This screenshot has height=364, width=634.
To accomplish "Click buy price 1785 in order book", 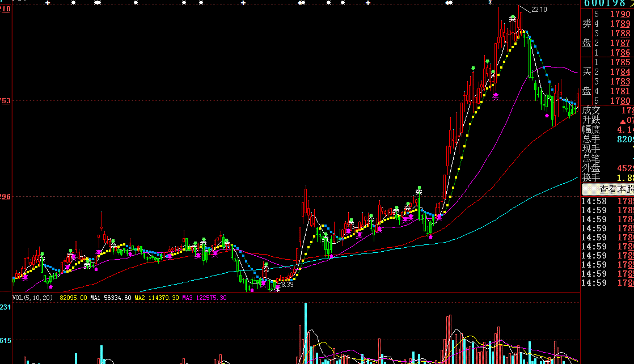I will click(x=620, y=62).
